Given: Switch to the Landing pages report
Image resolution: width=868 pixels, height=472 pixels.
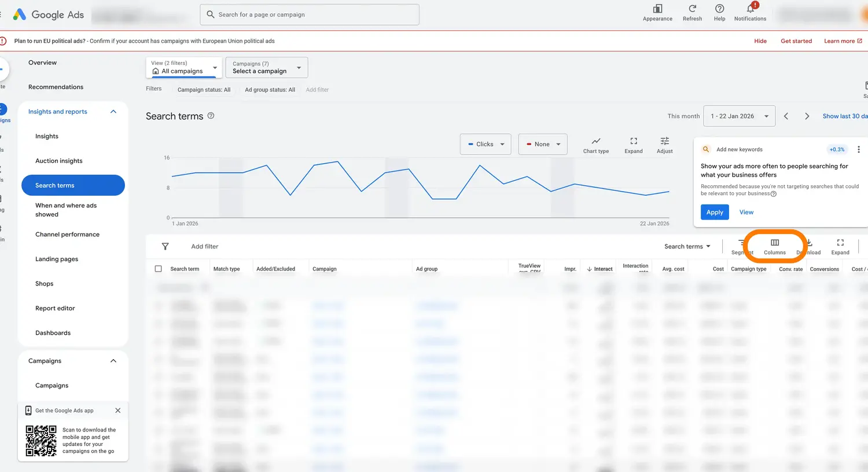Looking at the screenshot, I should pyautogui.click(x=56, y=259).
